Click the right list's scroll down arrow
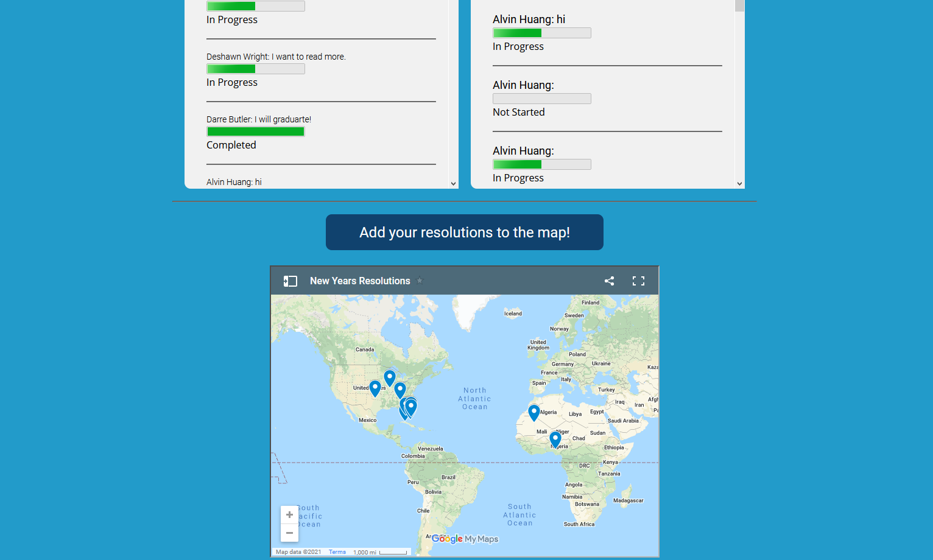Image resolution: width=933 pixels, height=560 pixels. coord(739,183)
